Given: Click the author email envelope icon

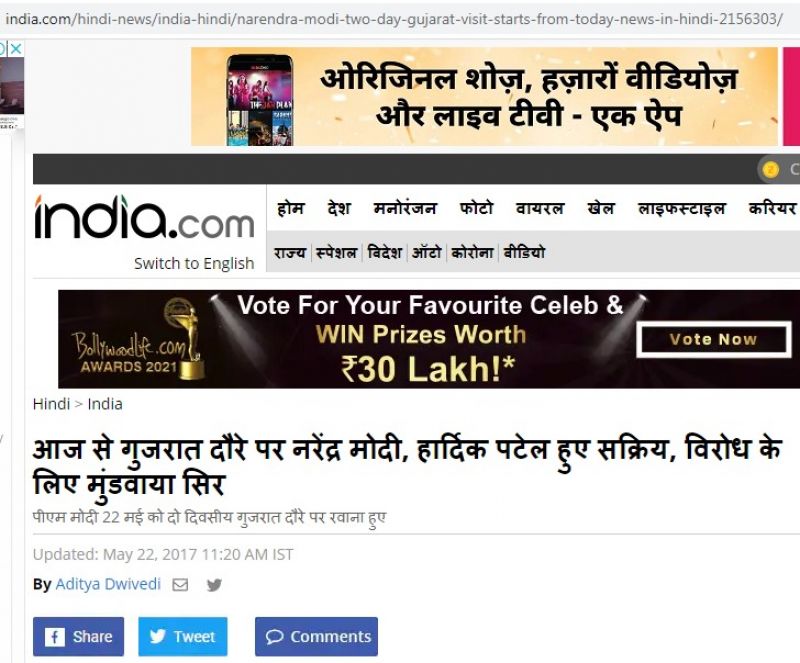Looking at the screenshot, I should pos(180,584).
